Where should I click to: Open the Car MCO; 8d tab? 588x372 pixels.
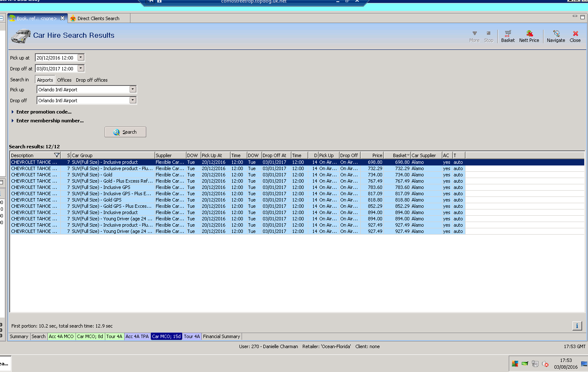pos(90,336)
